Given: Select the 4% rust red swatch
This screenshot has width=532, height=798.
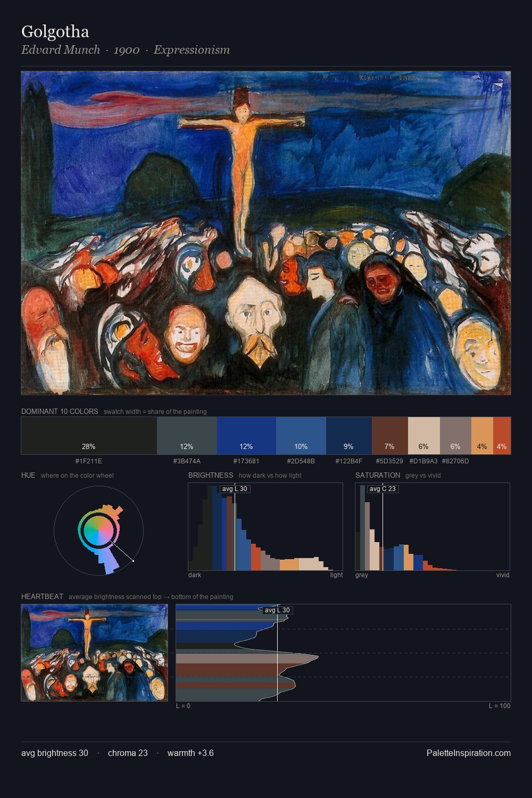Looking at the screenshot, I should (x=502, y=436).
